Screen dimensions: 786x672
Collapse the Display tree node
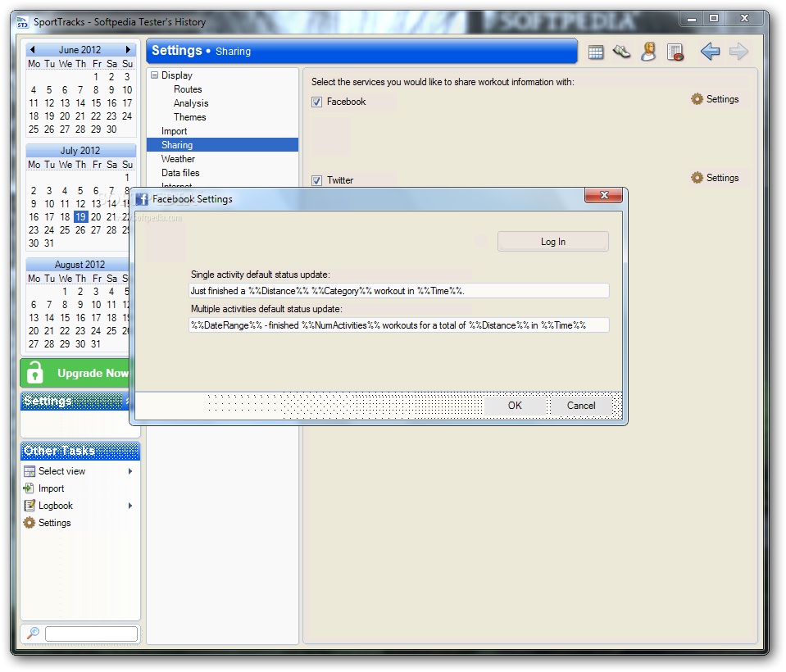(x=154, y=75)
